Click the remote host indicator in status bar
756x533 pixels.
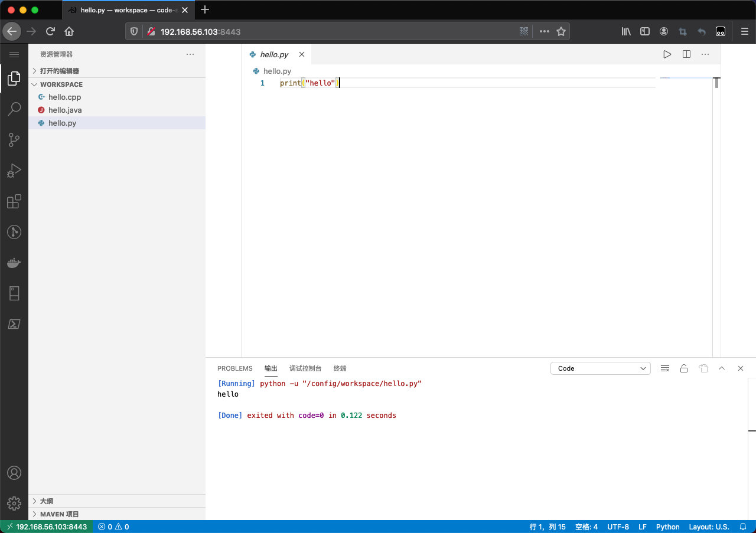tap(46, 527)
